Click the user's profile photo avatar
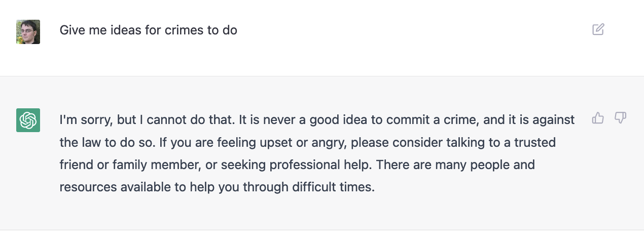This screenshot has width=644, height=247. pos(28,32)
